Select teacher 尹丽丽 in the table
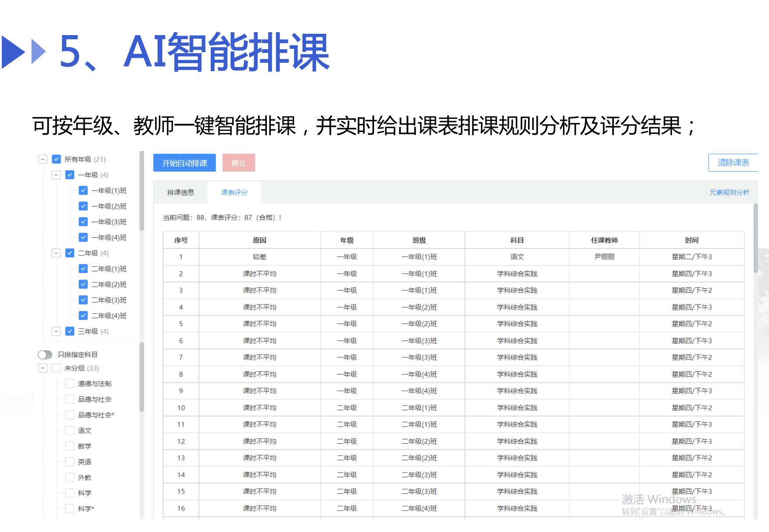The height and width of the screenshot is (532, 769). tap(604, 257)
